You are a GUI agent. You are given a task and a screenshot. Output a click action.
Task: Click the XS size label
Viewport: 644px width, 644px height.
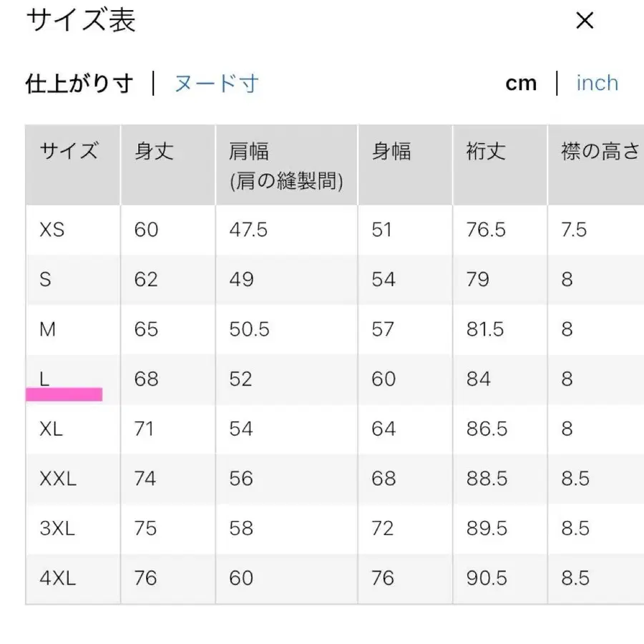click(x=53, y=230)
